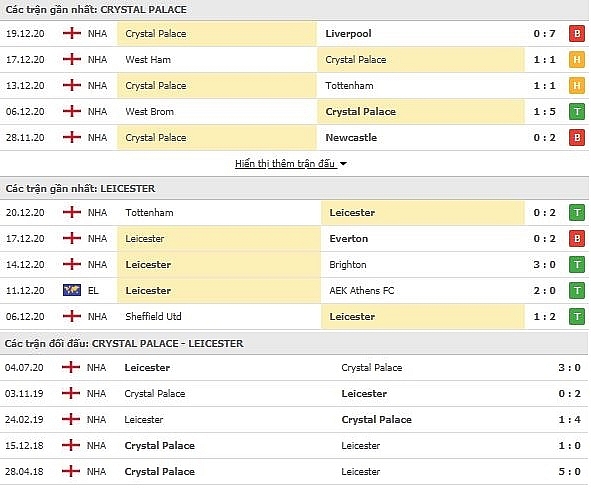Click the green T badge for Tottenham–Leicester match
Screen dimensions: 591x490
click(x=577, y=213)
